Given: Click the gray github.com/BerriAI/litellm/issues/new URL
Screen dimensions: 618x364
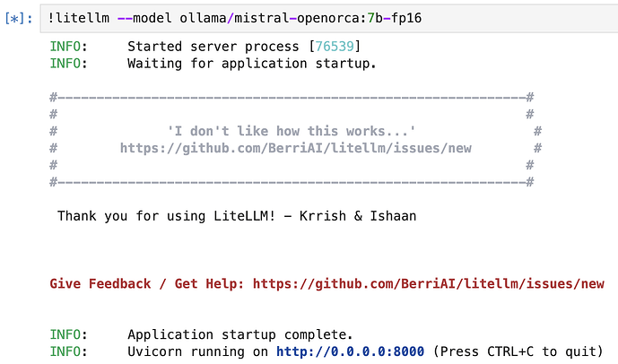Looking at the screenshot, I should [x=296, y=148].
